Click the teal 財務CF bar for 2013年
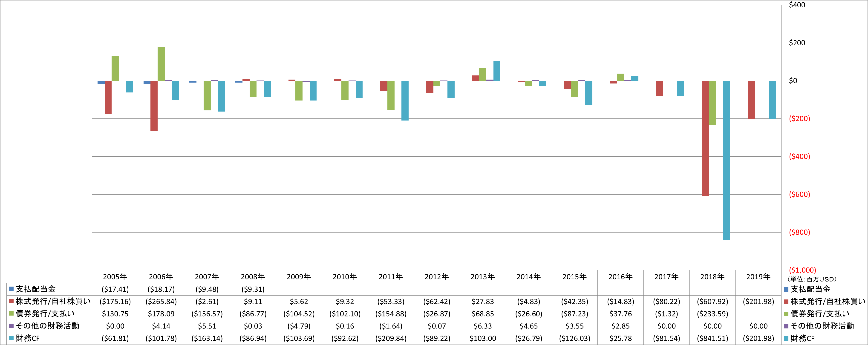This screenshot has height=345, width=868. coord(497,71)
